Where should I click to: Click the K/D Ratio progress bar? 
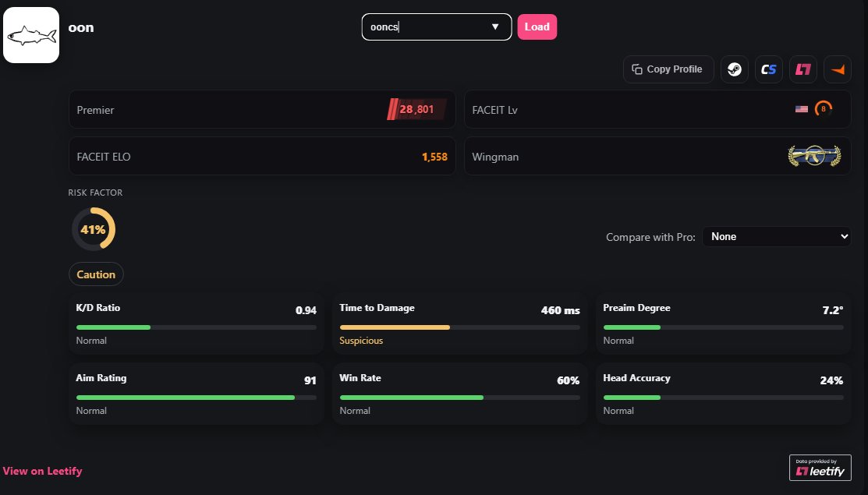[197, 327]
